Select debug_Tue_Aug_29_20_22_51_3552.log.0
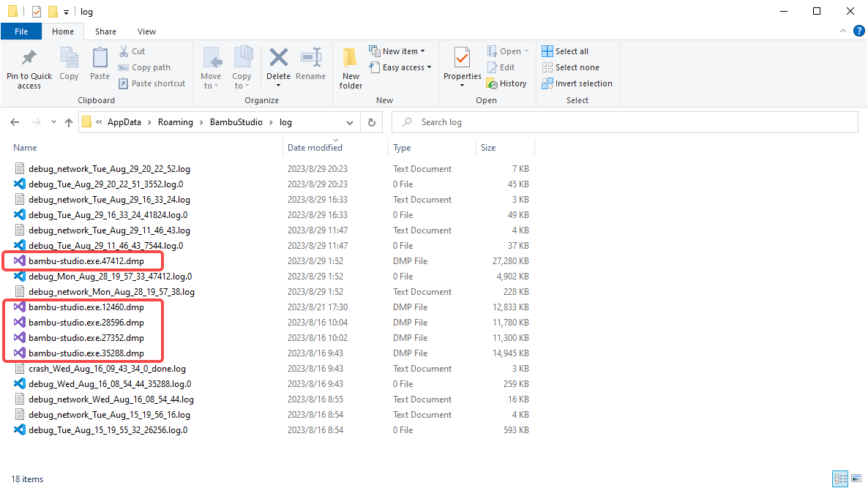Screen dimensions: 868x488 coord(105,184)
